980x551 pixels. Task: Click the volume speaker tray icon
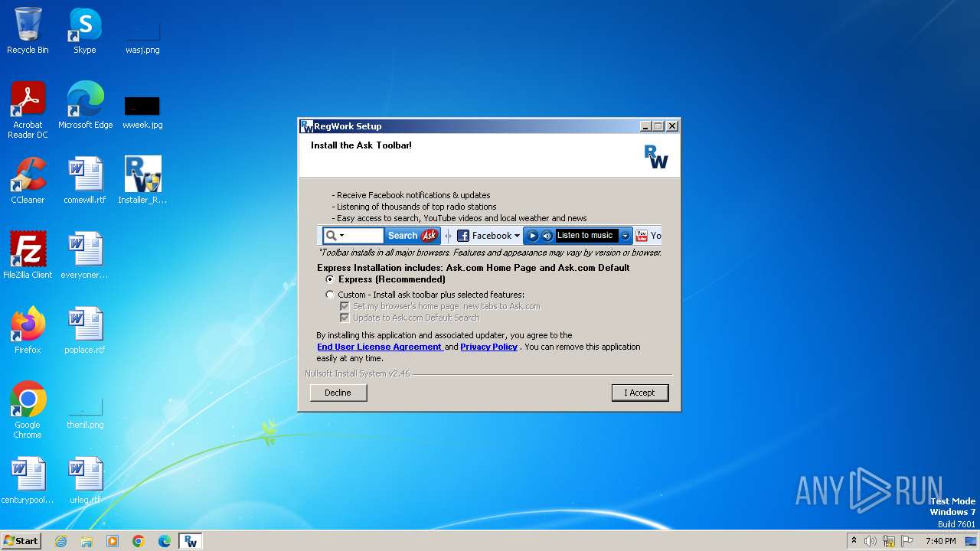[871, 541]
